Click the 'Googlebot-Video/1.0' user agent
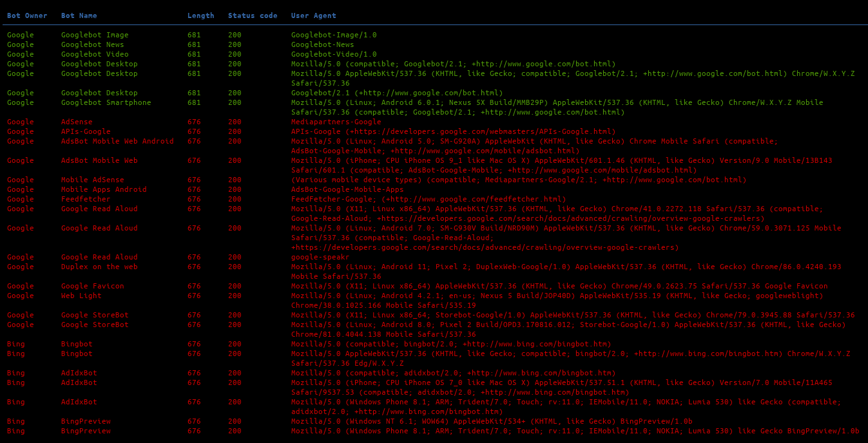 pyautogui.click(x=334, y=54)
